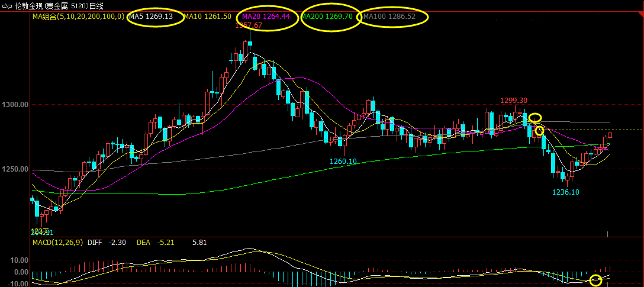The height and width of the screenshot is (287, 644).
Task: Click the DEA -5.21 readout
Action: (152, 243)
